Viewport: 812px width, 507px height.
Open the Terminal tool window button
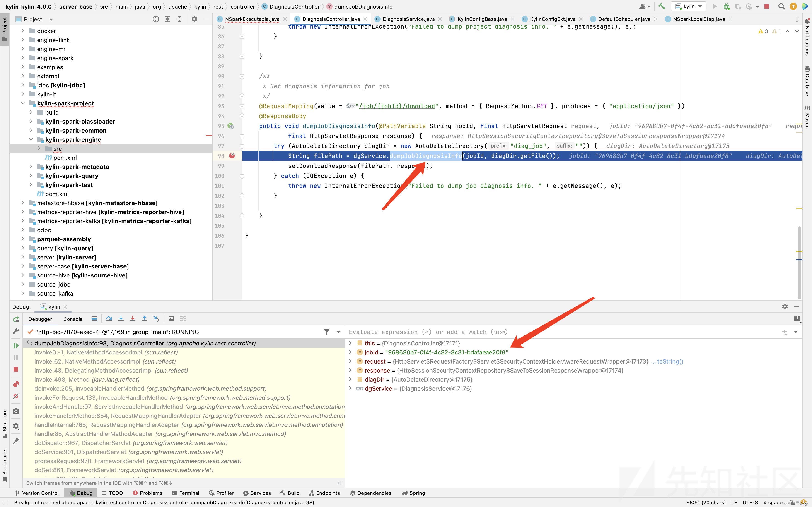186,493
